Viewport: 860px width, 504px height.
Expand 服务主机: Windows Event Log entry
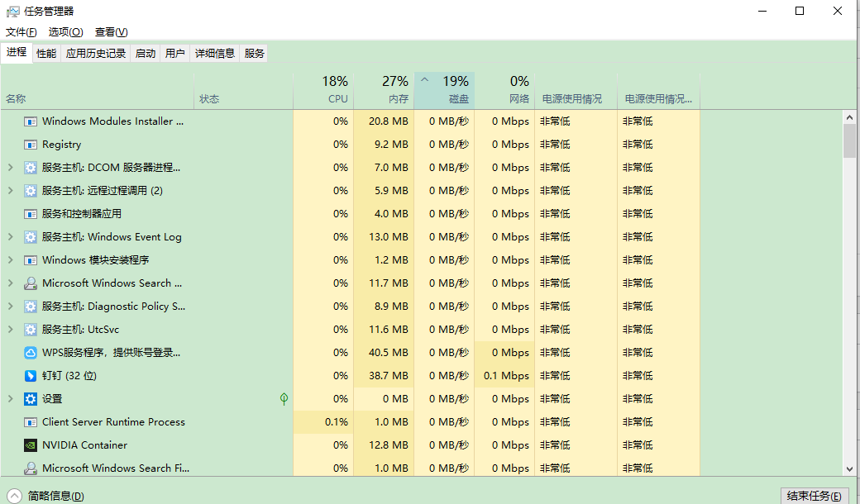coord(10,237)
